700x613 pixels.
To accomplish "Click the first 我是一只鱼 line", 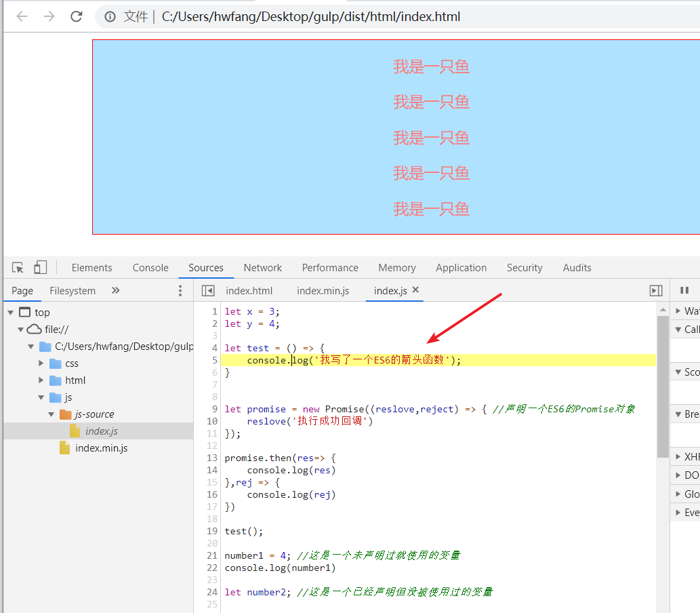I will click(431, 67).
